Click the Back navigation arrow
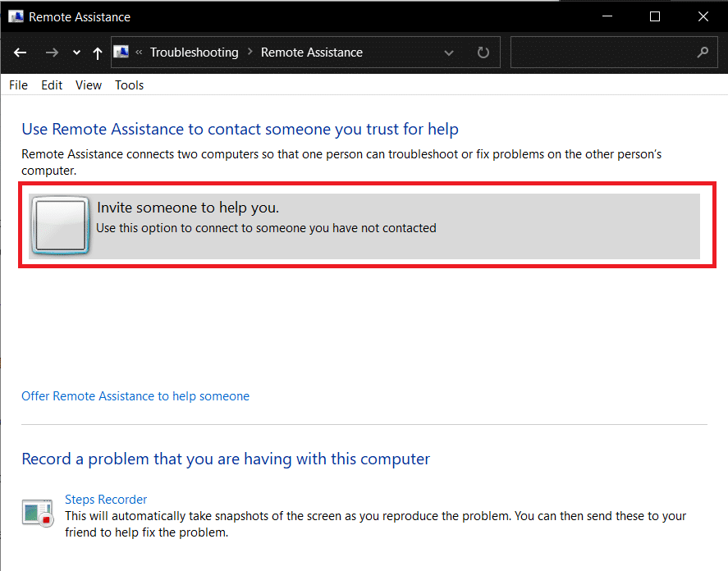The image size is (728, 571). click(x=21, y=53)
